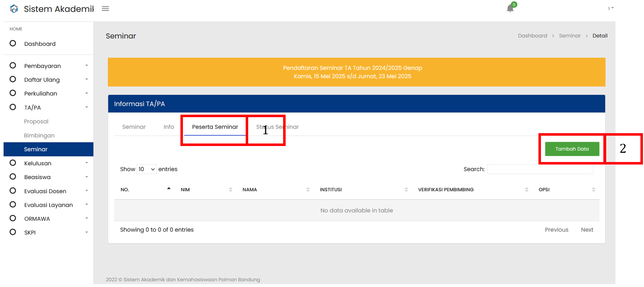Image resolution: width=644 pixels, height=287 pixels.
Task: Expand the Perkuliahan menu arrow
Action: click(87, 93)
